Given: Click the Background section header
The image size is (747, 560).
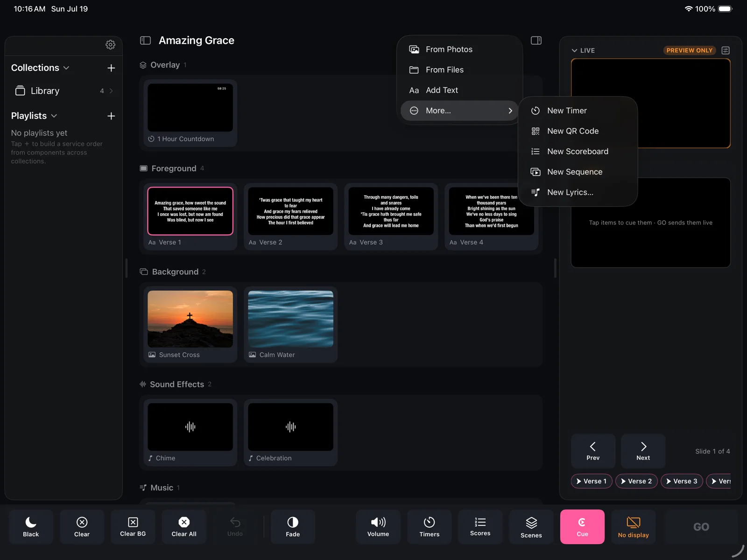Looking at the screenshot, I should pyautogui.click(x=173, y=272).
